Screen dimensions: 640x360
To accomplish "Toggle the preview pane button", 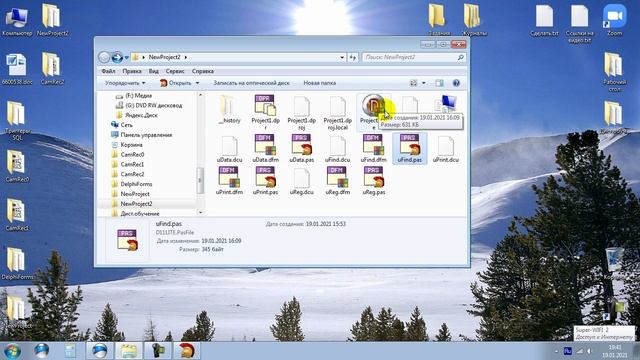I will (439, 83).
